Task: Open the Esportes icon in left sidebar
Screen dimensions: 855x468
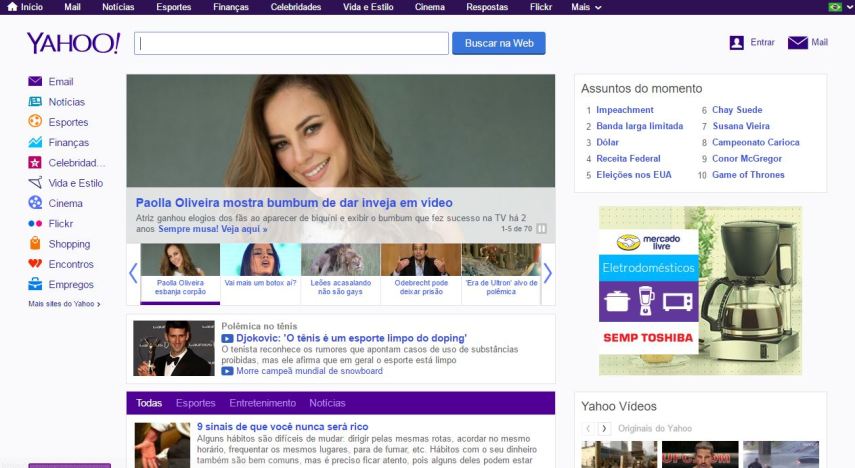Action: coord(35,122)
